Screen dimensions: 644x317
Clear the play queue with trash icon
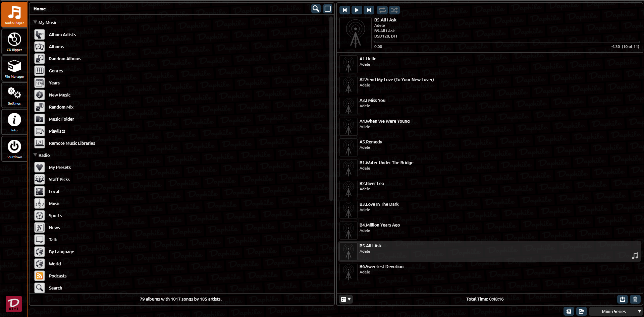pyautogui.click(x=635, y=299)
